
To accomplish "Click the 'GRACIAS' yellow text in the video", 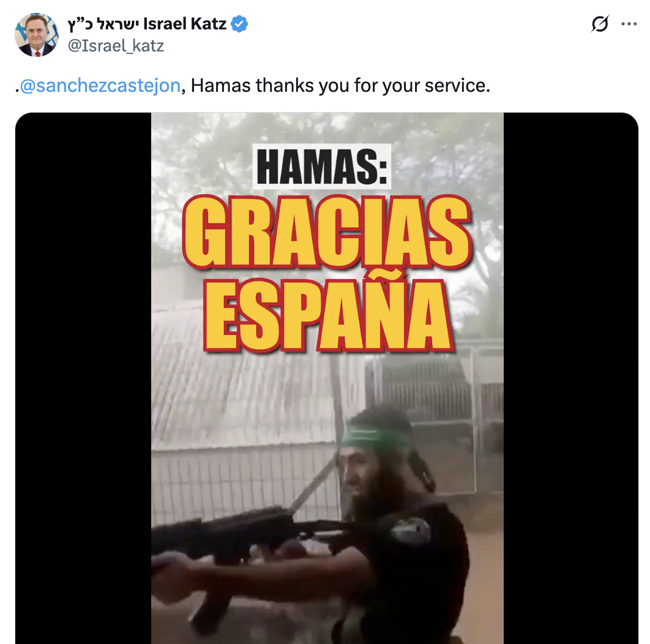I will (x=327, y=233).
